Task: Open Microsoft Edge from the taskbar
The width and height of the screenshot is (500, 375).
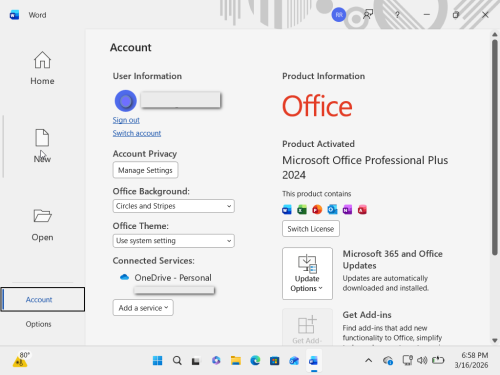Action: coord(255,360)
